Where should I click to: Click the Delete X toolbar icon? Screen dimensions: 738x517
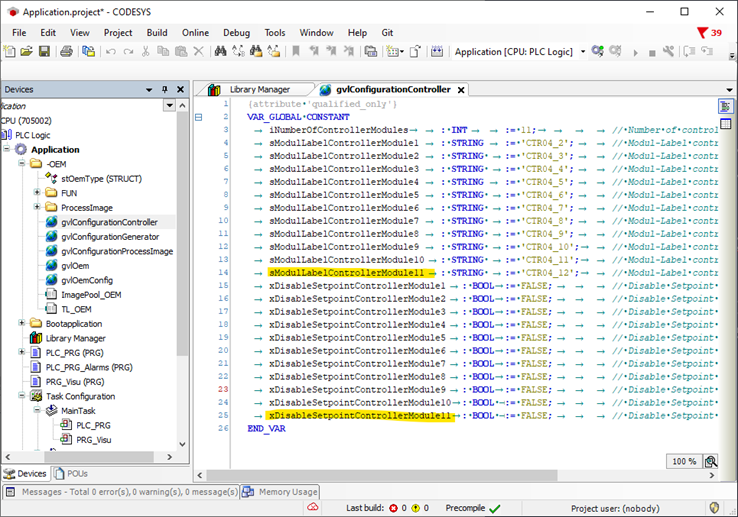(198, 51)
